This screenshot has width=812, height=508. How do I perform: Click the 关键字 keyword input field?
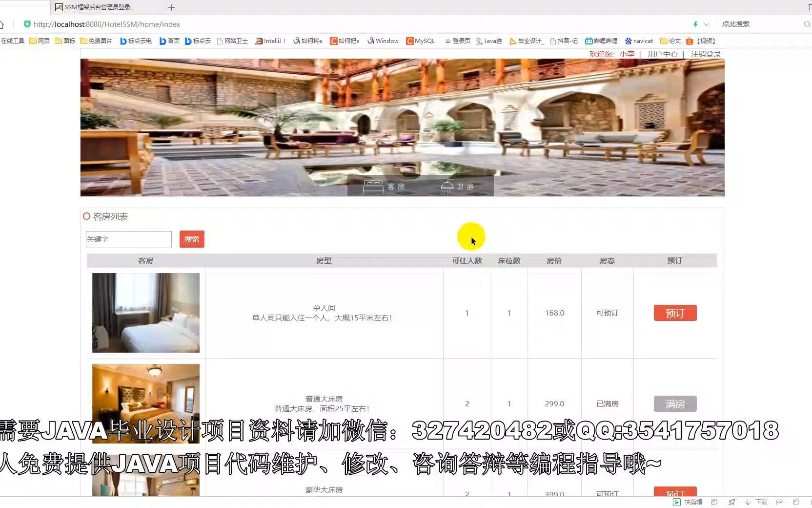tap(129, 239)
